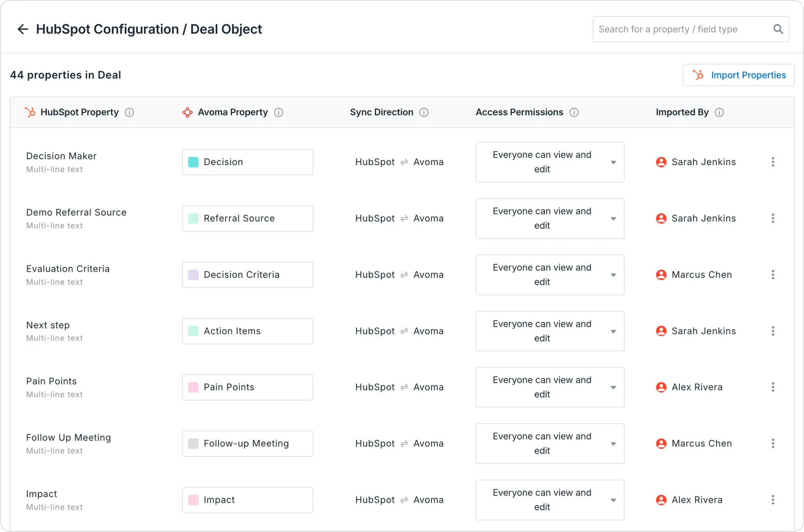Click the Access Permissions info icon
This screenshot has width=804, height=532.
(x=574, y=112)
